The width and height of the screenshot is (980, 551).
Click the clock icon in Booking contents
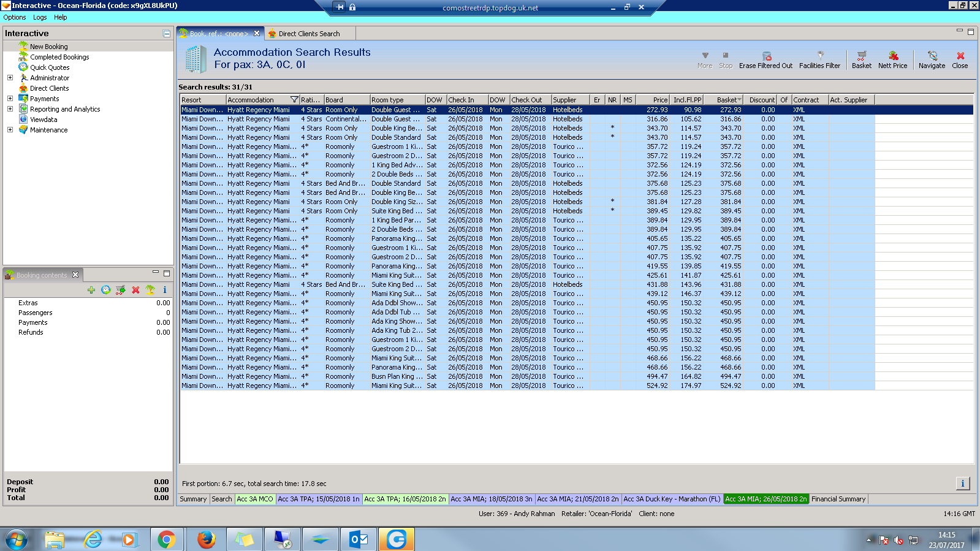tap(106, 290)
